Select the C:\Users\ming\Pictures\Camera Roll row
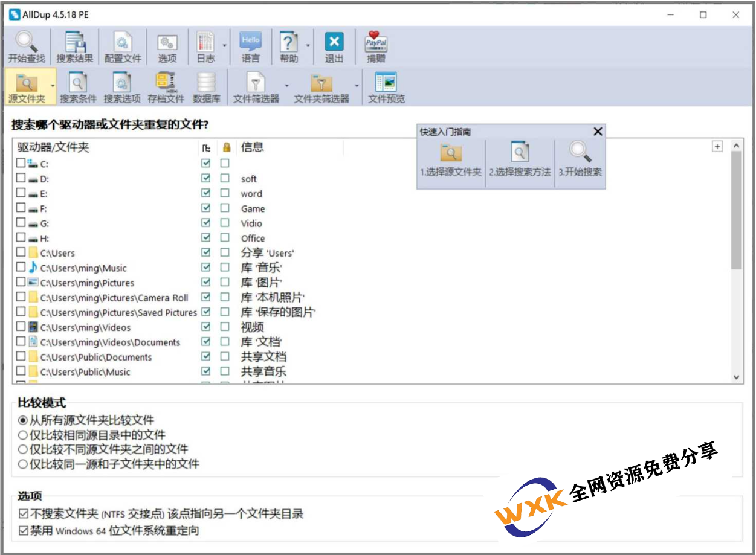This screenshot has height=555, width=756. tap(370, 297)
